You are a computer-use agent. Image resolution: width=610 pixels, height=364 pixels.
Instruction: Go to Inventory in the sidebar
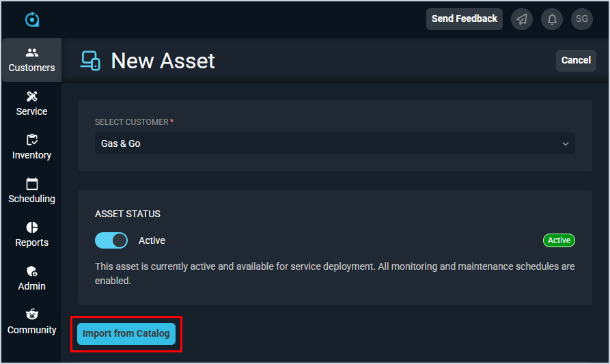pyautogui.click(x=31, y=148)
